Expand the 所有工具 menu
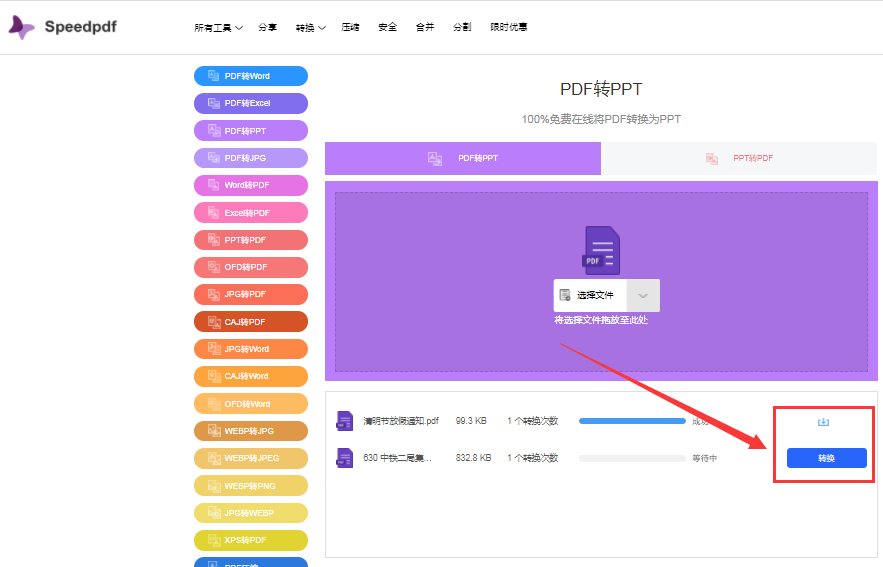 point(218,28)
